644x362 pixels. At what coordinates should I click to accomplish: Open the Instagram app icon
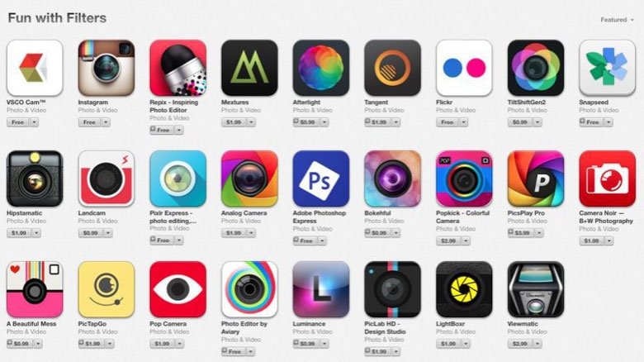[x=107, y=68]
